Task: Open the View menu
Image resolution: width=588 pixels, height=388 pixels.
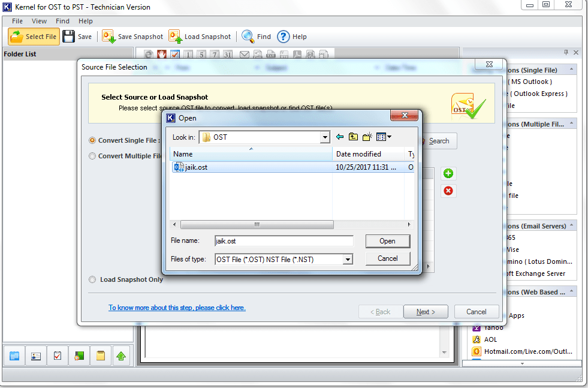Action: 39,21
